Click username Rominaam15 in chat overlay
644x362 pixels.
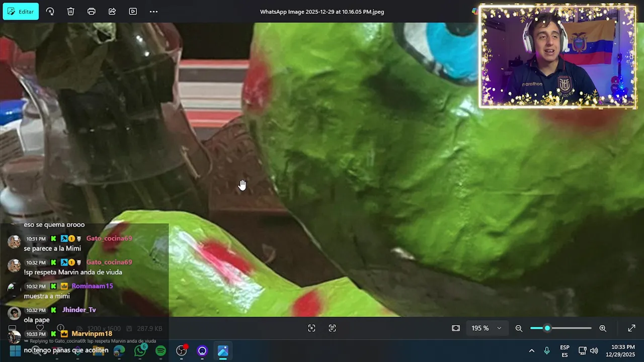[92, 286]
